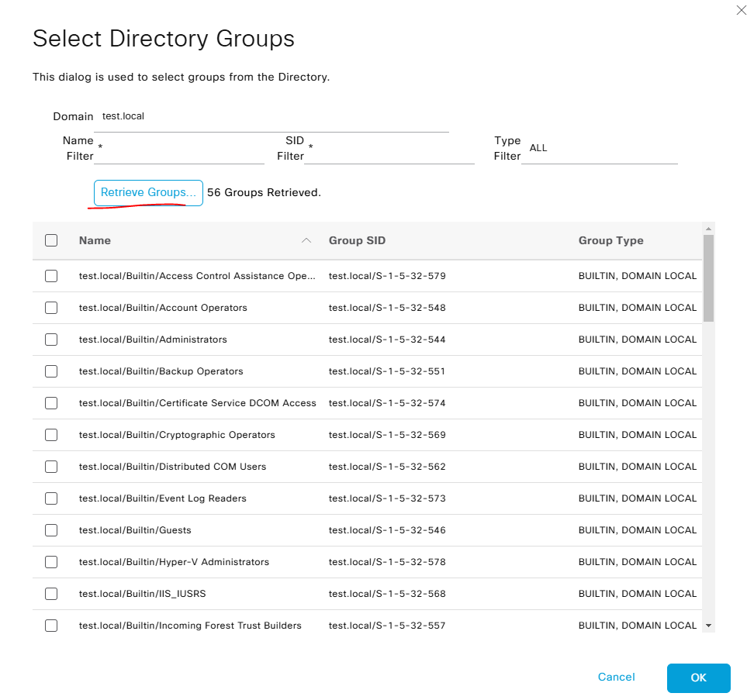Image resolution: width=747 pixels, height=700 pixels.
Task: Click the Name column sort arrow
Action: 306,240
